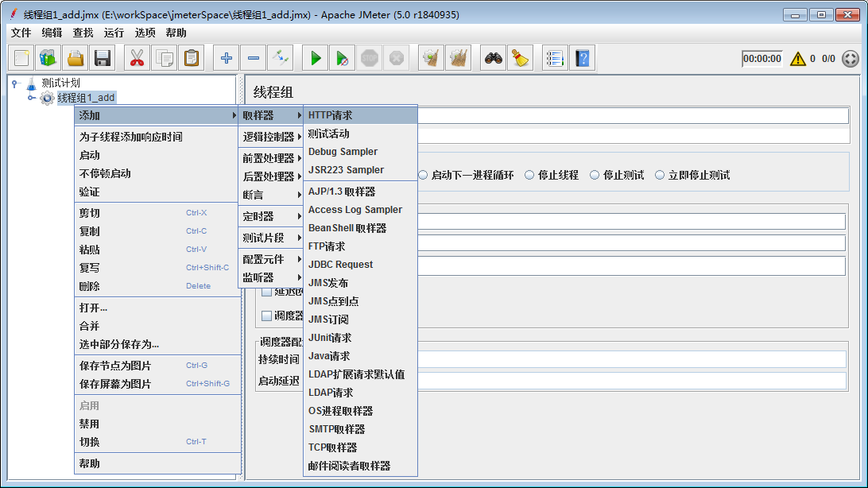Expand the 线程组1_add tree node handle

[32, 98]
